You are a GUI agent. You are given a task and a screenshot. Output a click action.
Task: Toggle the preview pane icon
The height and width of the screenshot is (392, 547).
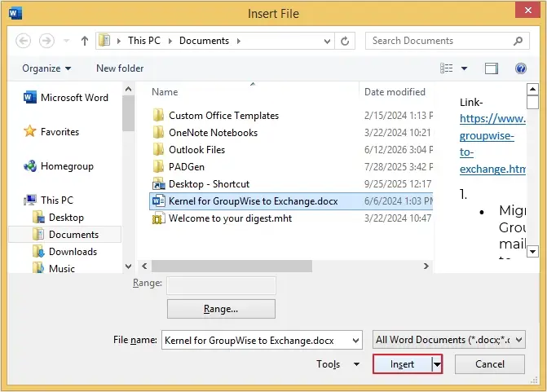[492, 68]
